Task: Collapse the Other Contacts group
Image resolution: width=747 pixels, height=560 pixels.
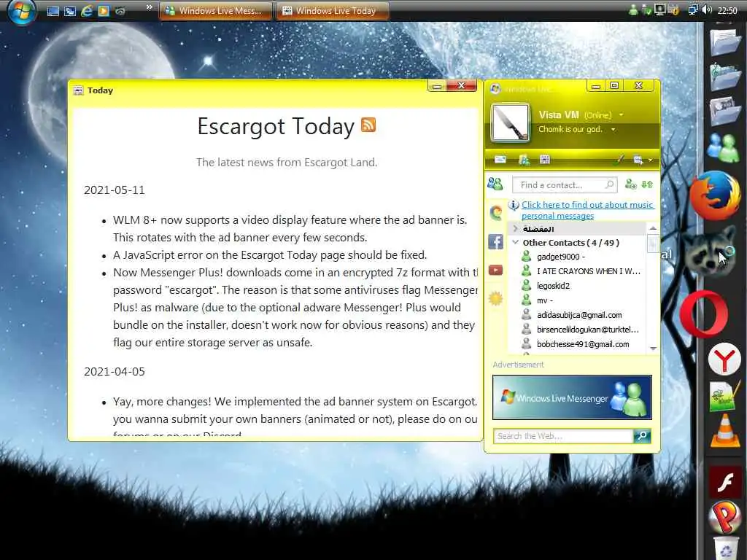Action: 515,242
